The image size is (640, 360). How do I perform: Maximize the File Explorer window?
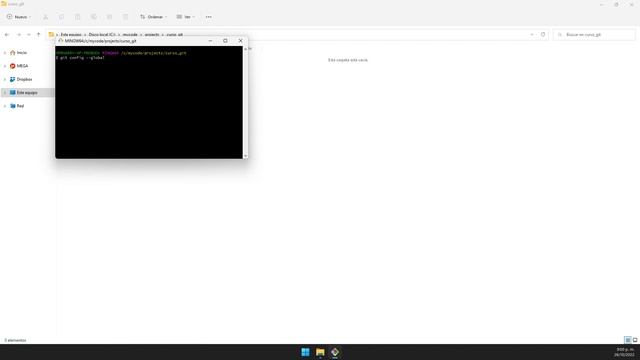[616, 4]
